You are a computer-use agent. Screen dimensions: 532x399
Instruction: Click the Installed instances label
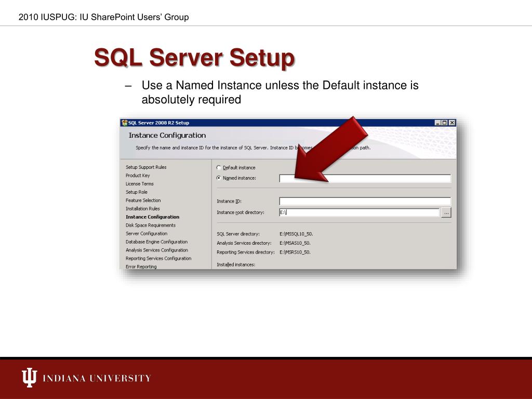(236, 264)
